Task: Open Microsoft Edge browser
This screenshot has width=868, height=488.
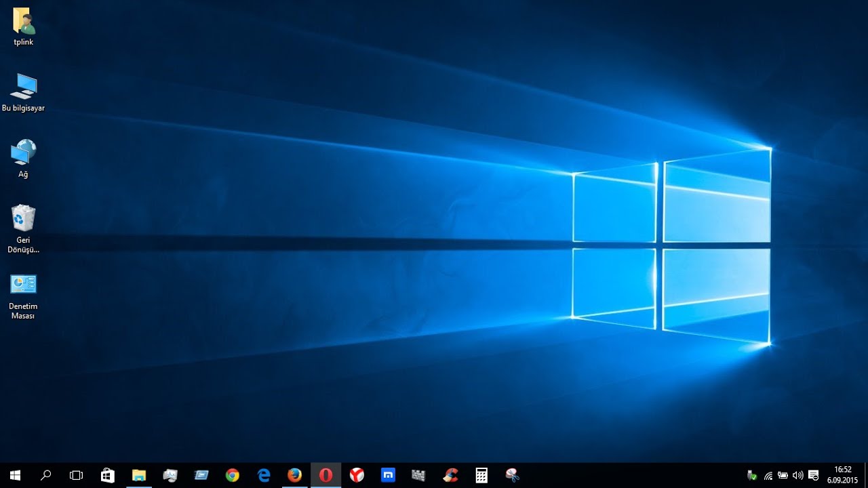Action: (x=263, y=475)
